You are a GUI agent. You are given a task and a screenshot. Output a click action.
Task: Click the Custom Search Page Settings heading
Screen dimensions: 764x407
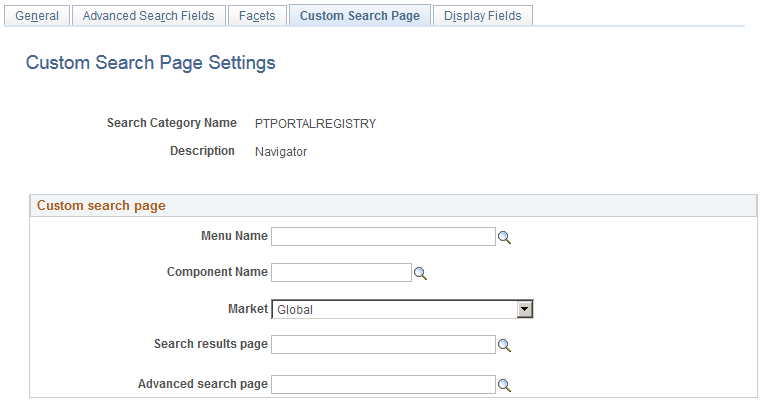tap(150, 63)
